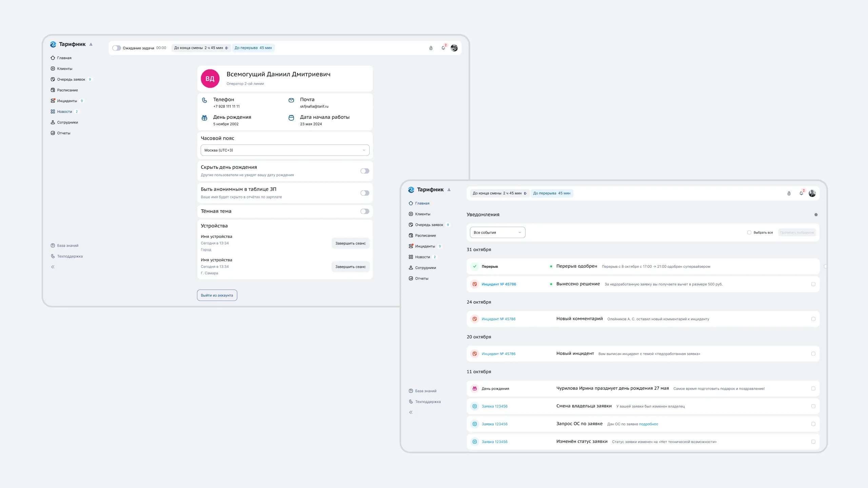
Task: Check the Выбрать все checkbox
Action: coord(749,232)
